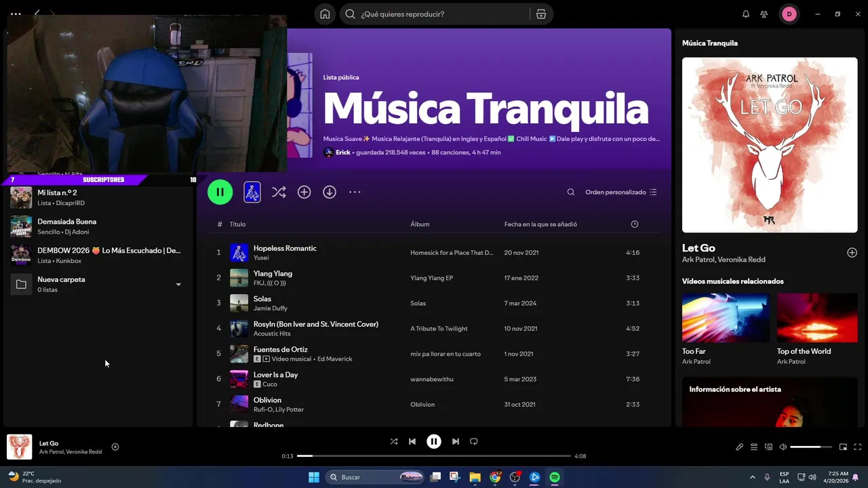
Task: Open artist Ed Maverick link
Action: pyautogui.click(x=334, y=359)
